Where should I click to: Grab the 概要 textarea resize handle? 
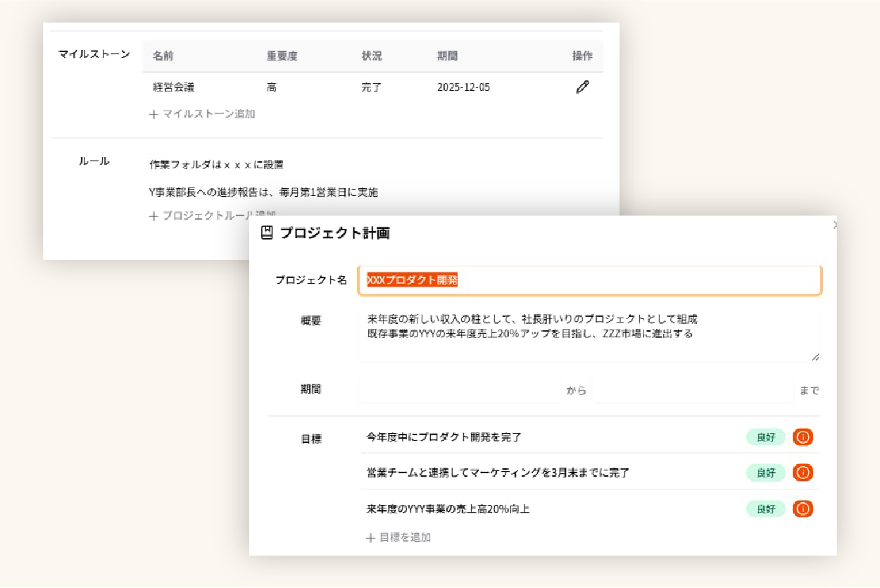pyautogui.click(x=815, y=357)
